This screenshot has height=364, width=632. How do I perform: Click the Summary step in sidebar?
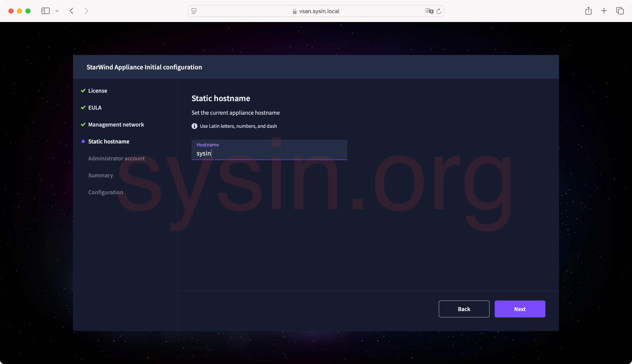(x=101, y=175)
